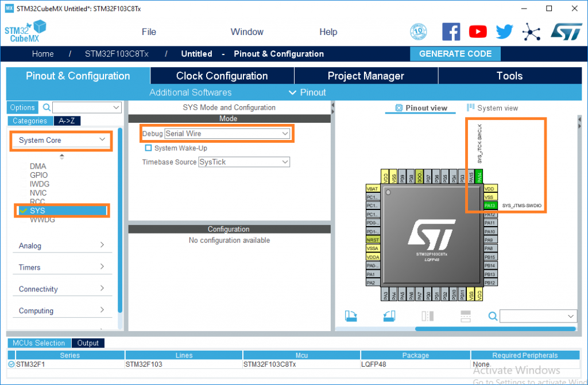Expand the Computing category
Screen dimensions: 588x385
coord(62,311)
